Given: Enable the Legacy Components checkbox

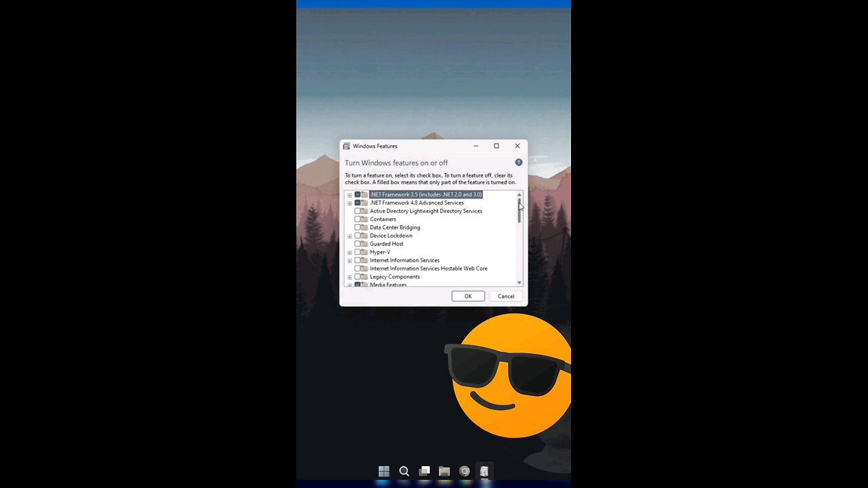Looking at the screenshot, I should pos(357,277).
